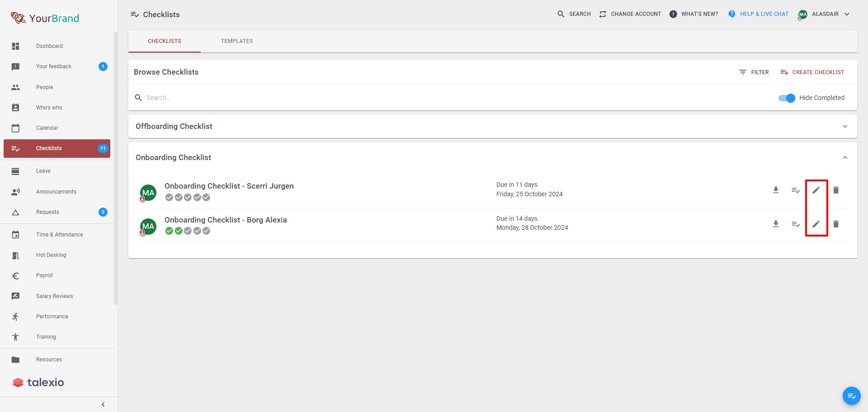The width and height of the screenshot is (868, 412).
Task: Collapse the Onboarding Checklist section
Action: pos(845,157)
